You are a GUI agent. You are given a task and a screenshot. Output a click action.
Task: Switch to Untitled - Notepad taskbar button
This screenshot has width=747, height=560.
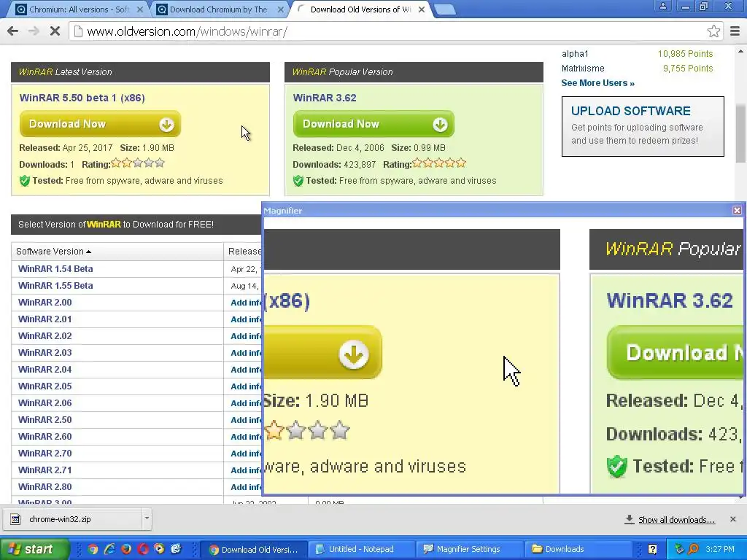click(x=361, y=549)
